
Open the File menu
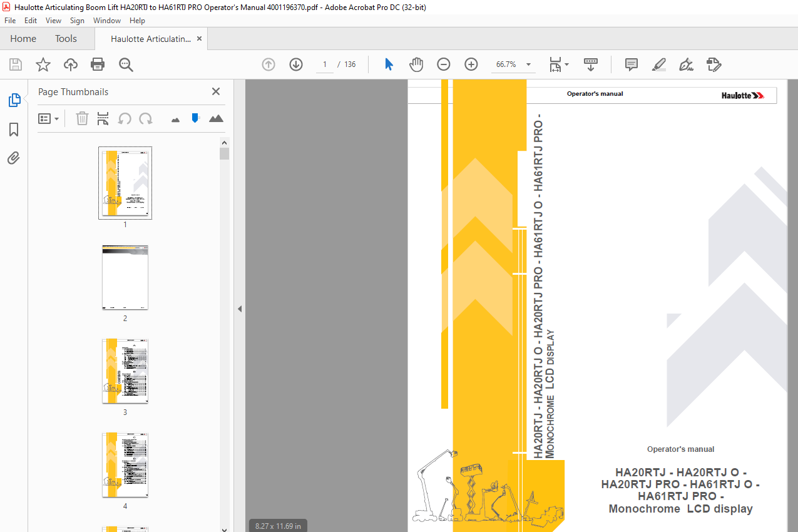pyautogui.click(x=10, y=21)
